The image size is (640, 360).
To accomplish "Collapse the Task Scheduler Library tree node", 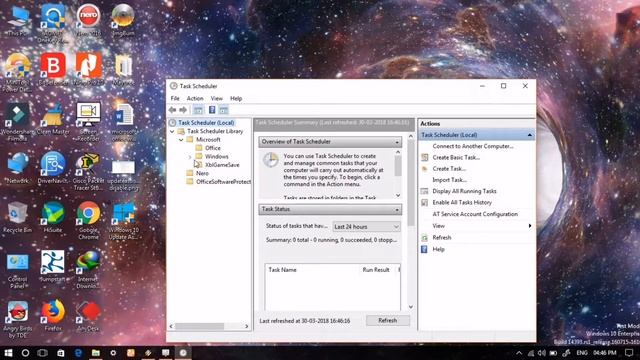I will [x=172, y=131].
